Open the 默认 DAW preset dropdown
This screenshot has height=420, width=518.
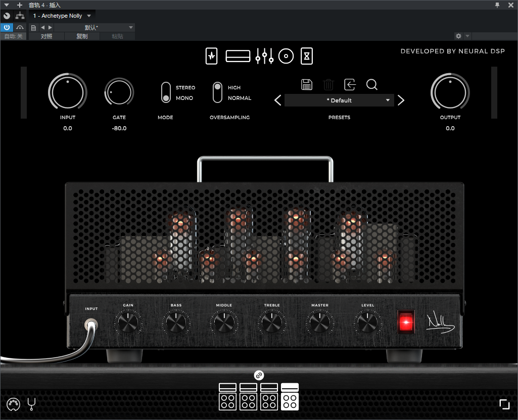[94, 27]
